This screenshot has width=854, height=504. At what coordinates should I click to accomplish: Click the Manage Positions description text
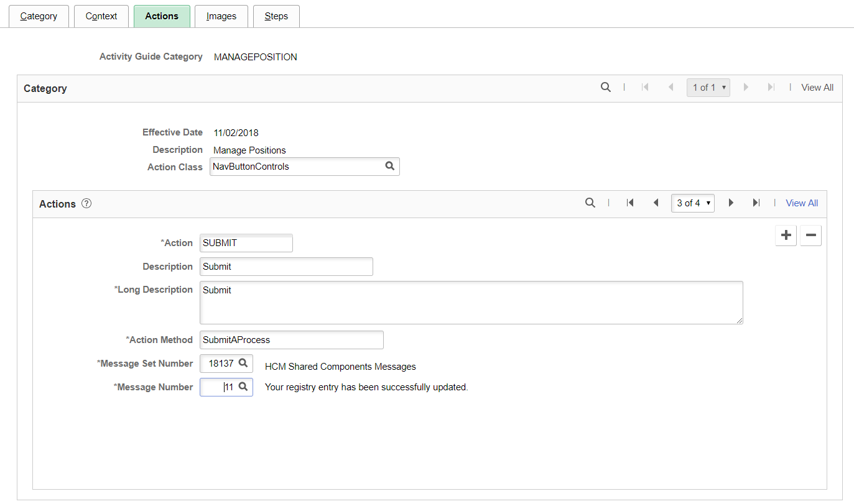click(x=250, y=150)
